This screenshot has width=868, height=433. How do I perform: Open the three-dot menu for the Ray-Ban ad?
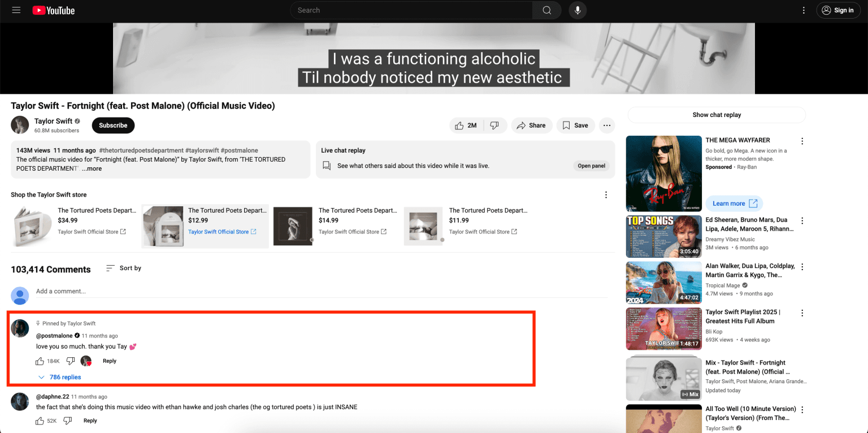pos(802,141)
